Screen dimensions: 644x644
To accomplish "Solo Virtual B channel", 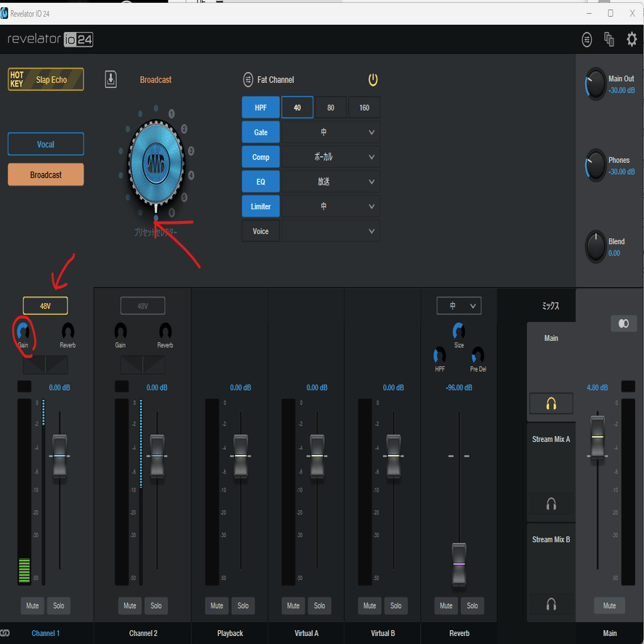I will click(x=395, y=605).
